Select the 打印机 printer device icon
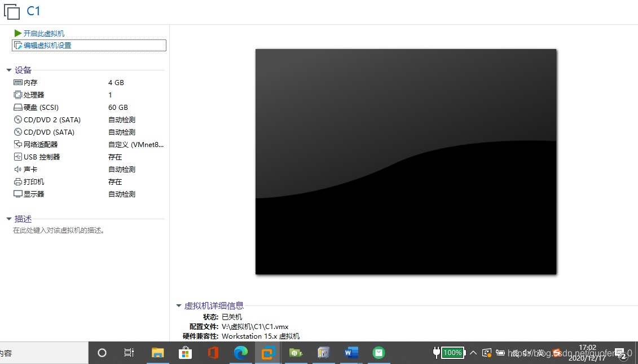This screenshot has width=638, height=364. click(x=17, y=181)
